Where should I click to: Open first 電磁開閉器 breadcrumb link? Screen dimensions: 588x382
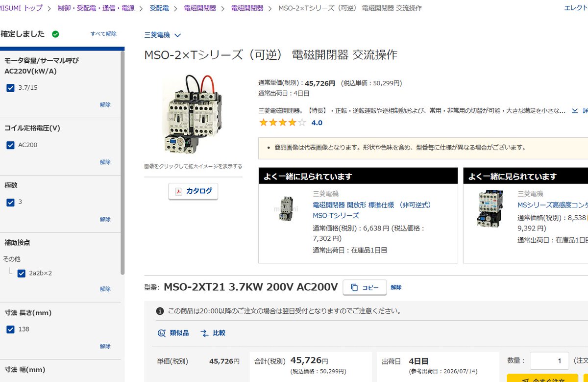tap(200, 8)
